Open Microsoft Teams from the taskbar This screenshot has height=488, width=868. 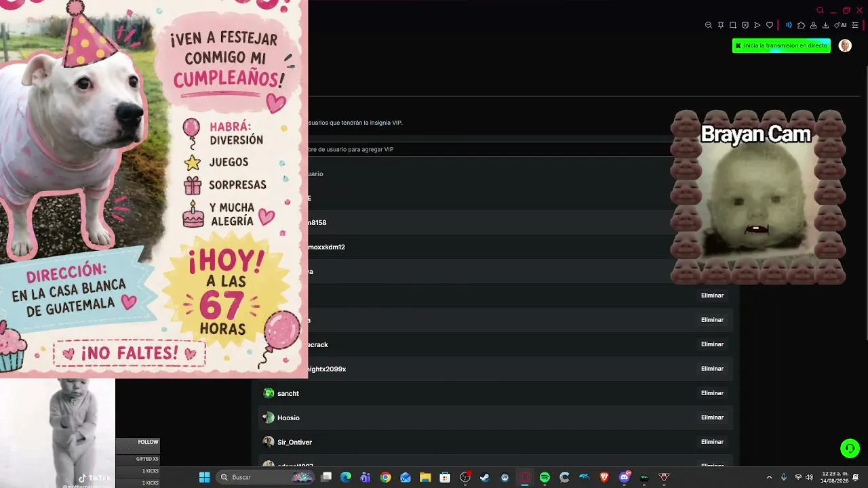coord(366,477)
